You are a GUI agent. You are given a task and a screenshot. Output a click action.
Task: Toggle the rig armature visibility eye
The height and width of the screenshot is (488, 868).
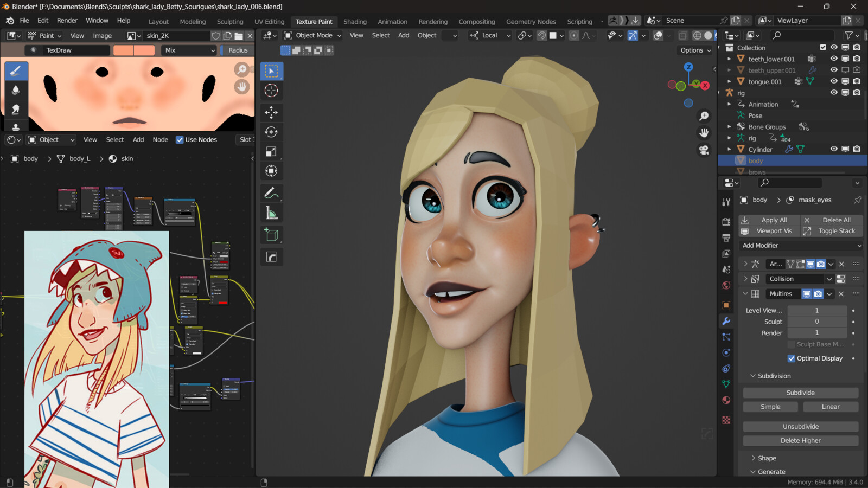pyautogui.click(x=834, y=93)
